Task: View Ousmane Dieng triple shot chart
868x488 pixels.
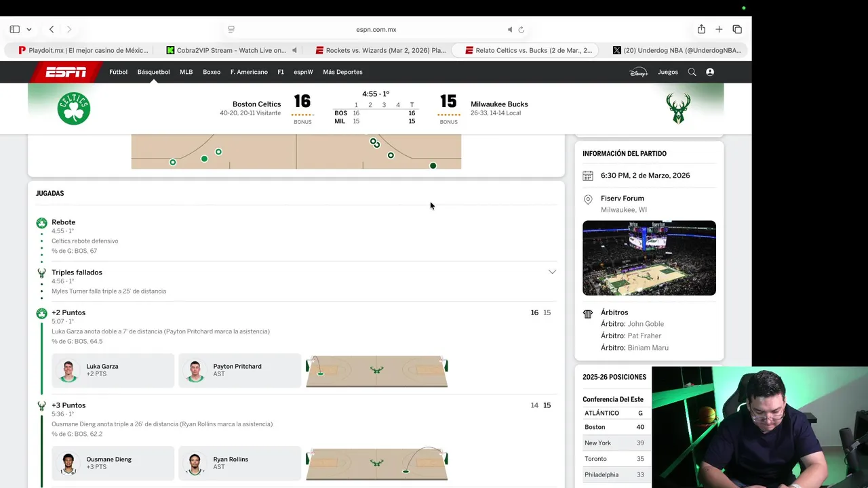Action: pyautogui.click(x=376, y=464)
